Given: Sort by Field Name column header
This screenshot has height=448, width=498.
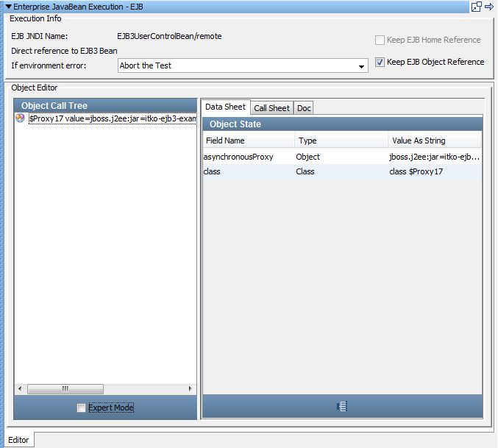Looking at the screenshot, I should [x=249, y=141].
